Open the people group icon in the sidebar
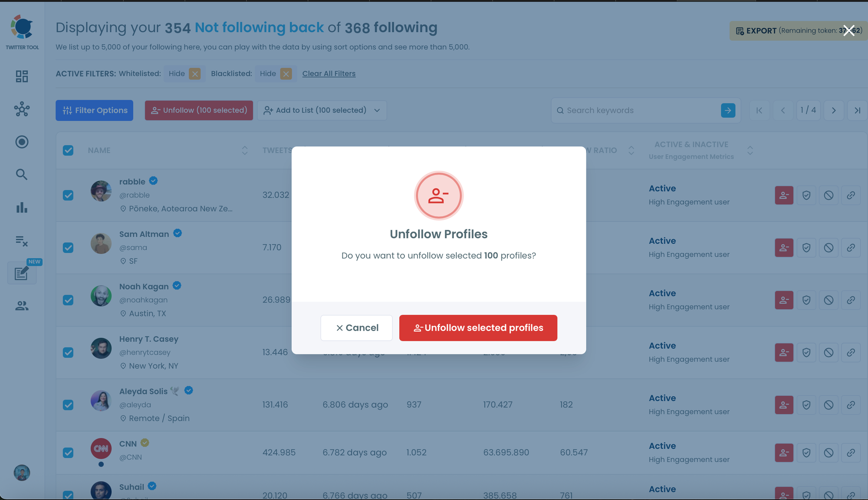This screenshot has width=868, height=500. point(22,306)
